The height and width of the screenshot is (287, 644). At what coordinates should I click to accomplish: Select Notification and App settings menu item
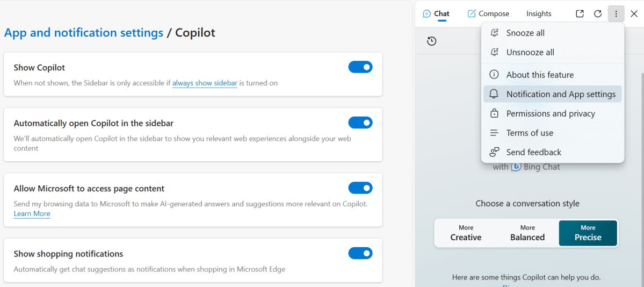[561, 94]
